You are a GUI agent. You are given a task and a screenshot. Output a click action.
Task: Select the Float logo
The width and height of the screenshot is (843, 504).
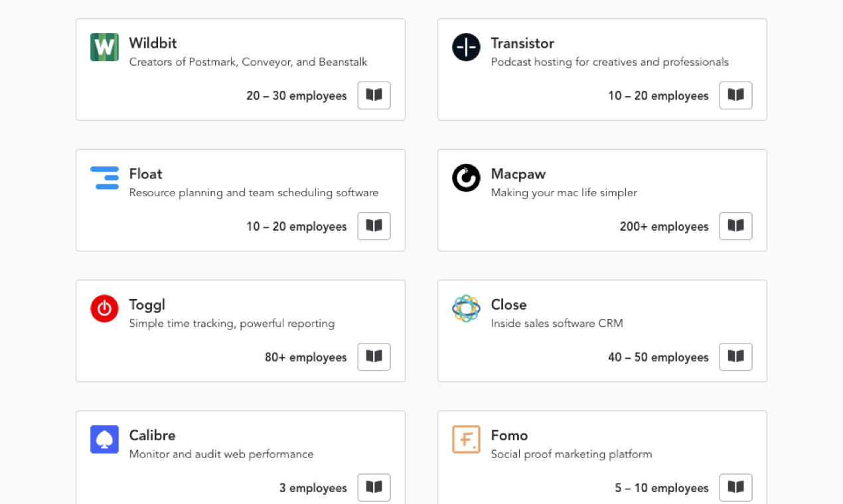pos(104,178)
